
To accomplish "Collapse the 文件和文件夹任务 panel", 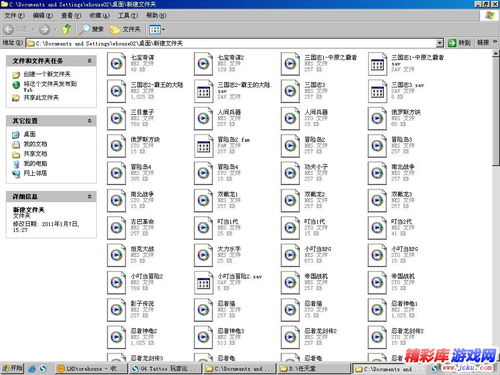I will coord(89,61).
